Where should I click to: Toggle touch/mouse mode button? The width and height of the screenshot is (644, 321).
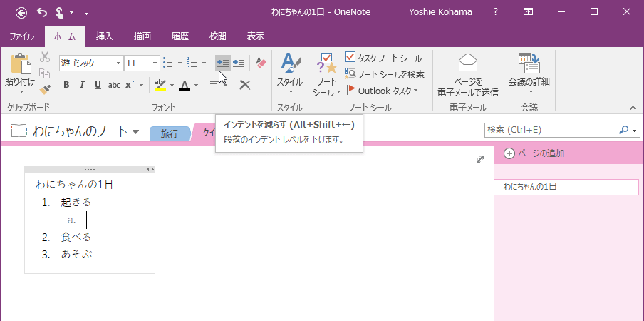tap(60, 12)
